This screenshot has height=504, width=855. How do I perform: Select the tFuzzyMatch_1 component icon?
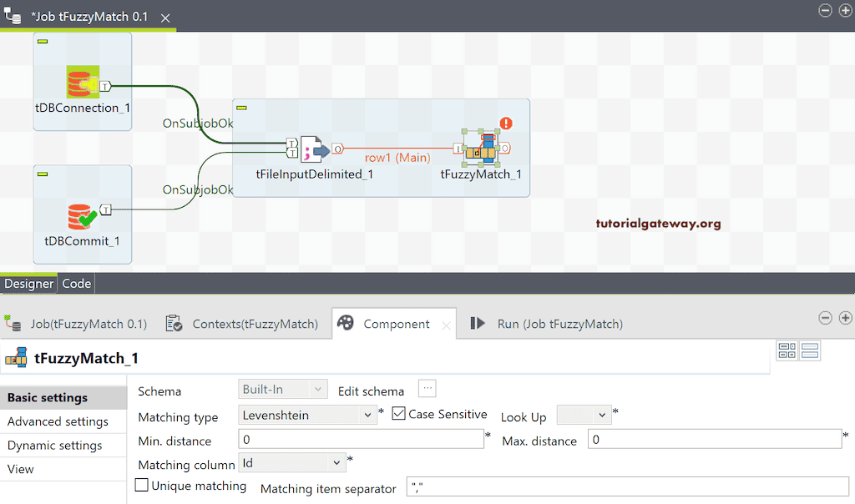[481, 147]
